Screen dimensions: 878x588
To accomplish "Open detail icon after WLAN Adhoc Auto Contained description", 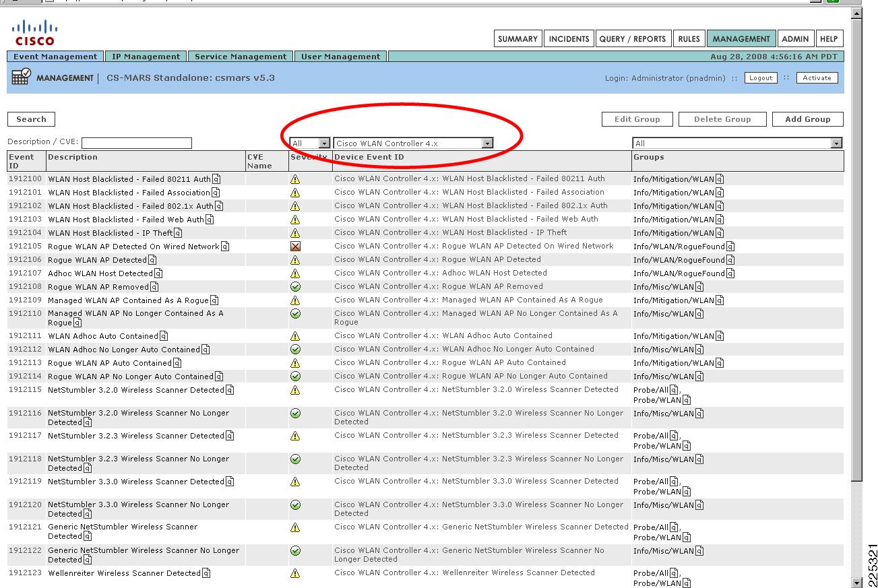I will (x=164, y=336).
